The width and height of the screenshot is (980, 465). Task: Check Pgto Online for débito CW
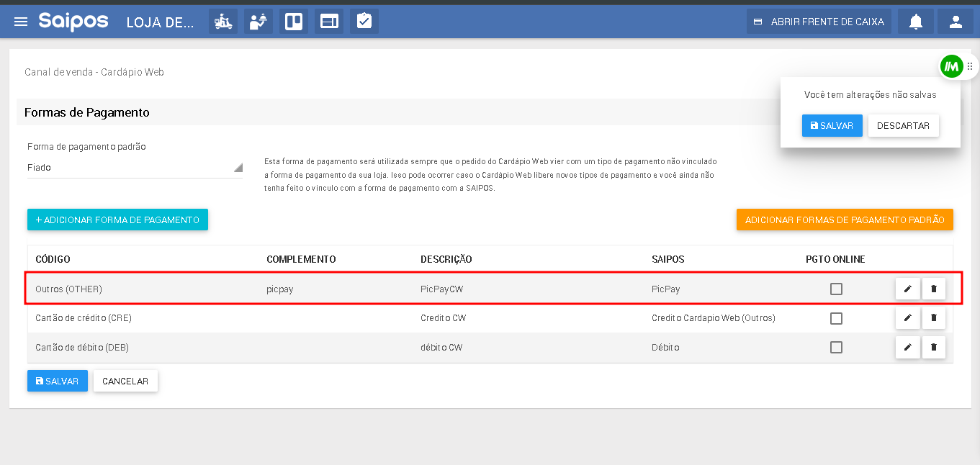coord(836,348)
